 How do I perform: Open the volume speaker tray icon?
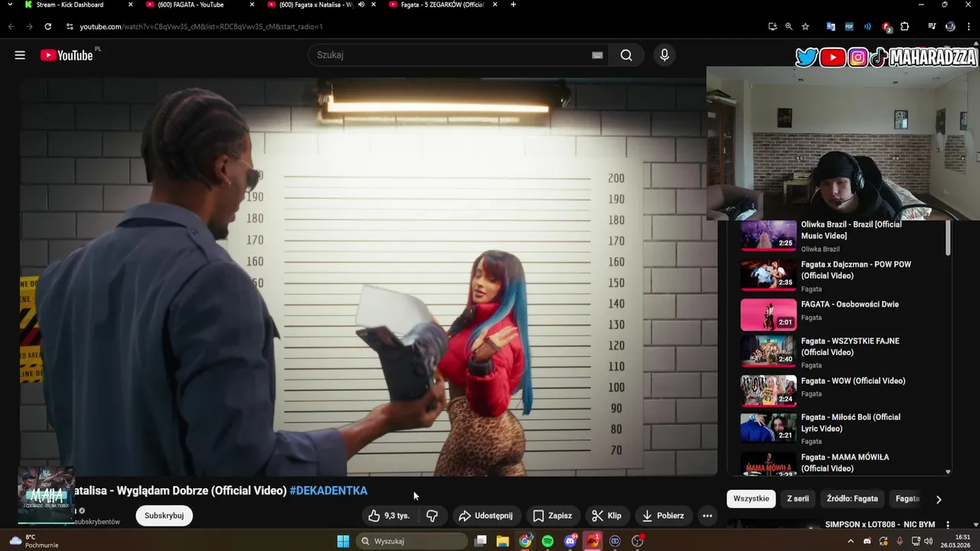(927, 541)
